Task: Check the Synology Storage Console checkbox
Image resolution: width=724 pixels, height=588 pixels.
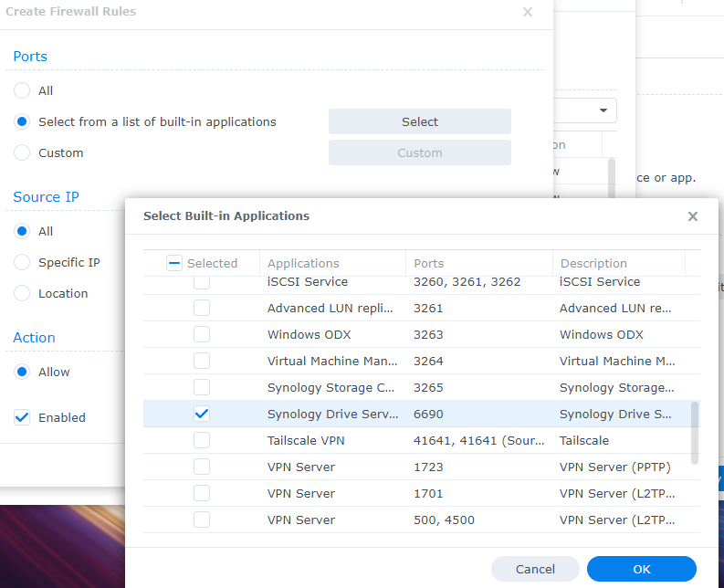Action: point(202,387)
